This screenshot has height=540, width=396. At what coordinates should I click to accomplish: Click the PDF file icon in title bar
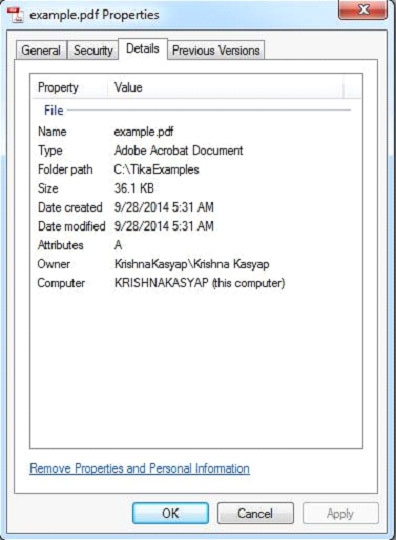coord(15,15)
